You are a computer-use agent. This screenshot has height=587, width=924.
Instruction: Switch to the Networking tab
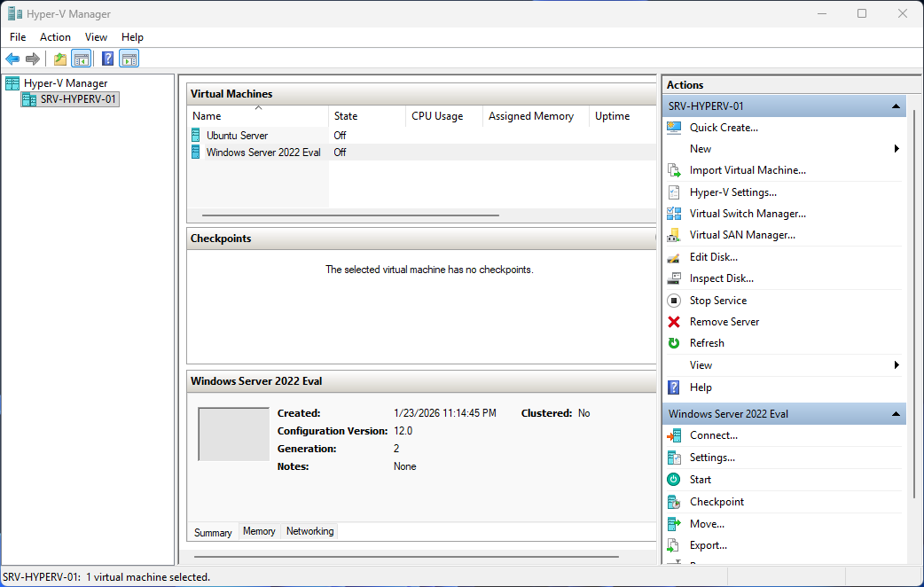click(x=309, y=532)
